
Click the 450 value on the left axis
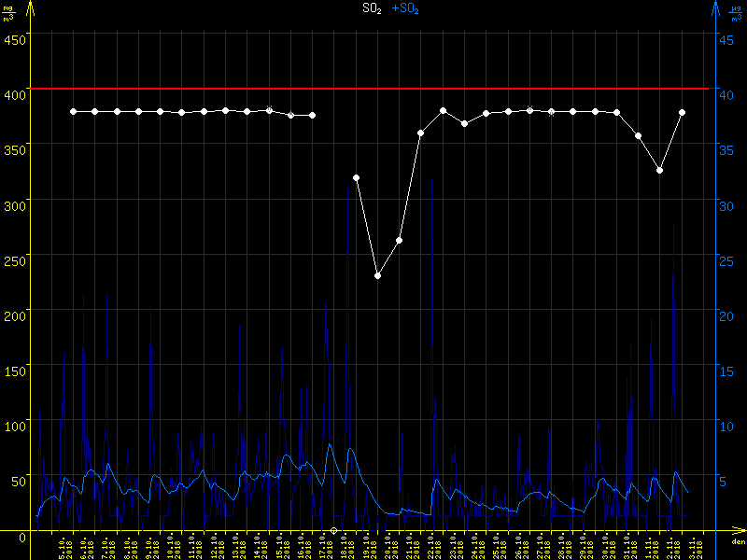point(14,38)
